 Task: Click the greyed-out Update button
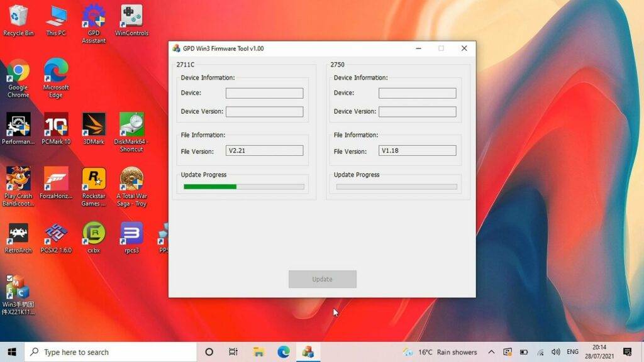pyautogui.click(x=323, y=279)
